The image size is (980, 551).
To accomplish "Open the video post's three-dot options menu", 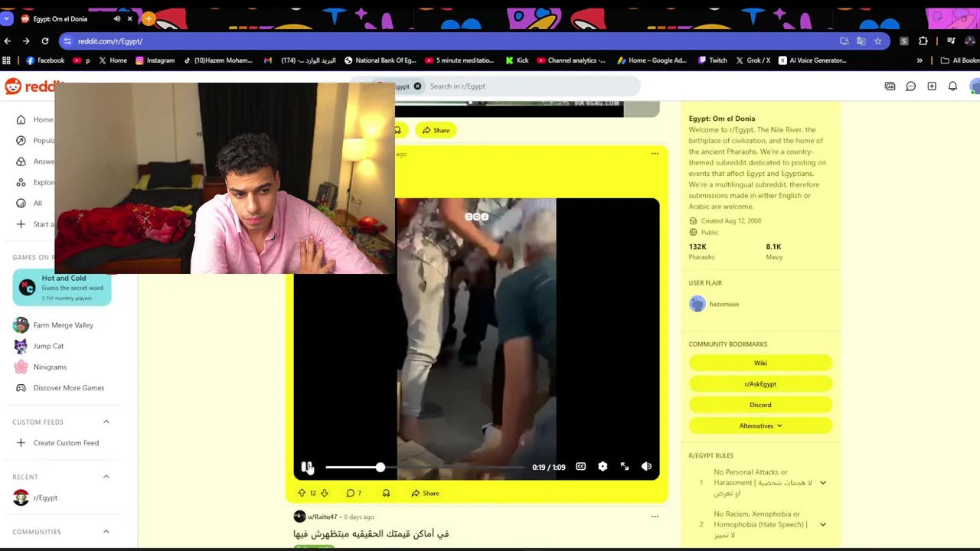I will click(x=655, y=154).
